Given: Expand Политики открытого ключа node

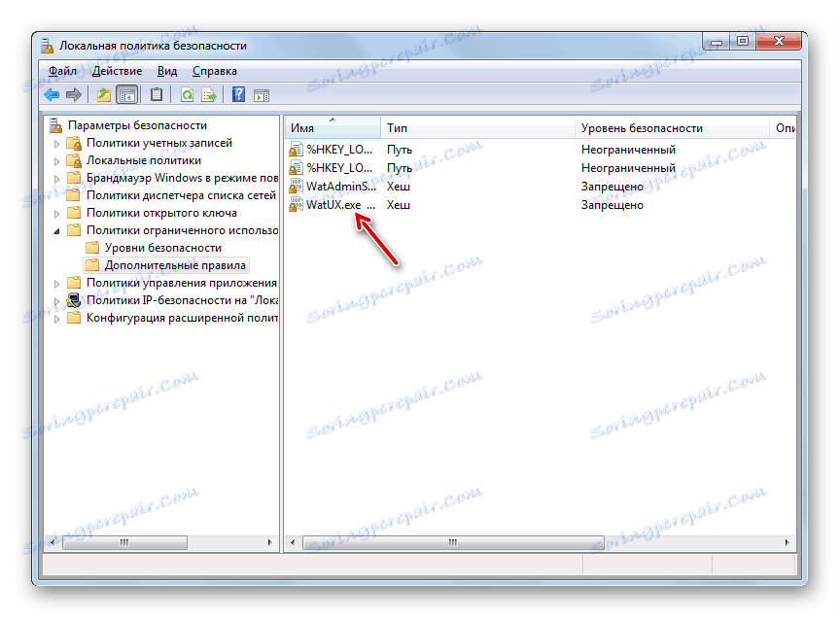Looking at the screenshot, I should point(56,214).
